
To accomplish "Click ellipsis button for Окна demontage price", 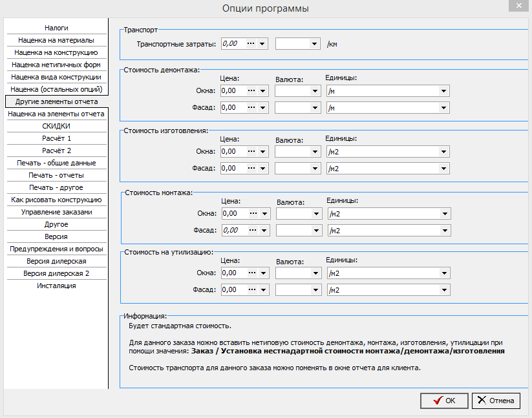I will click(x=251, y=91).
